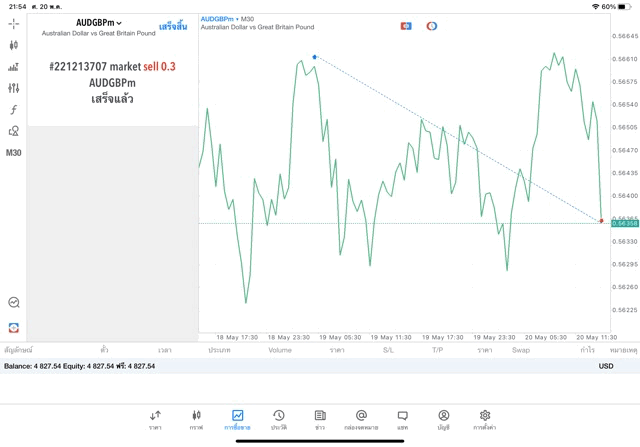Select the crosshair tool in left sidebar

tap(13, 23)
